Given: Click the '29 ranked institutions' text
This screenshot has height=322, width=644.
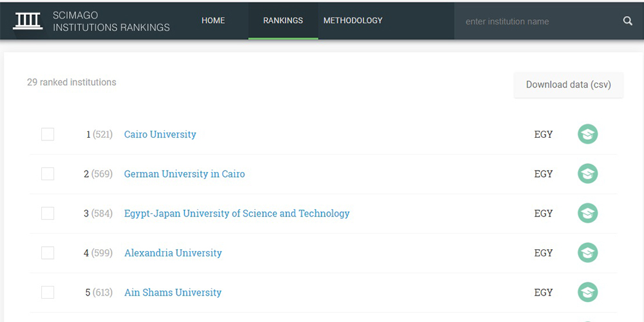Looking at the screenshot, I should (x=72, y=82).
